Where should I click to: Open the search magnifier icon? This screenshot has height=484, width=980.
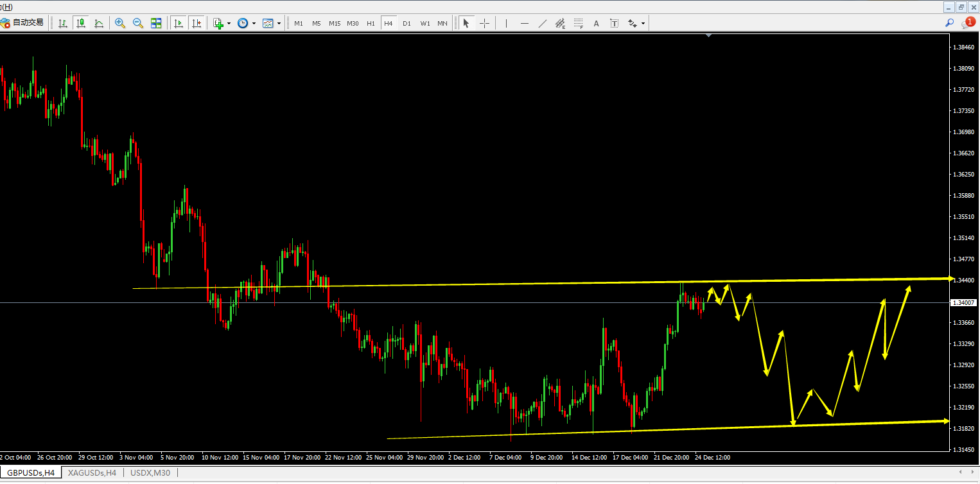pos(949,23)
